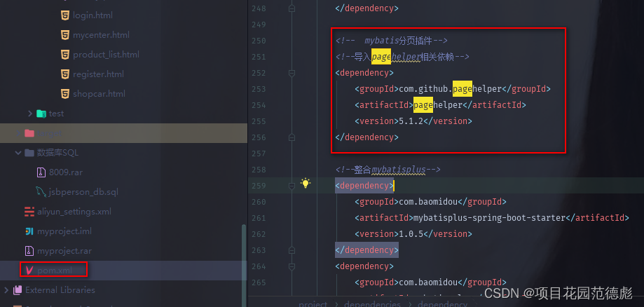Click the HTML icon beside shopcar.html

pos(64,94)
